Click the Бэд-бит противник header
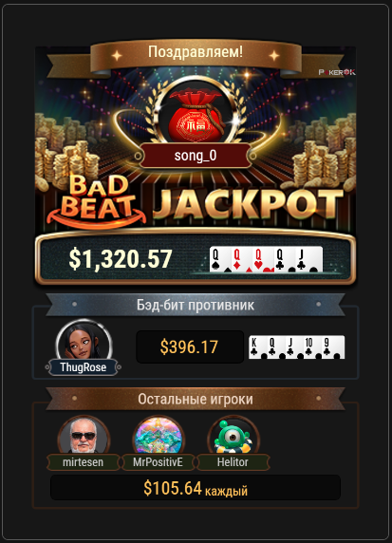392x543 pixels. 196,305
